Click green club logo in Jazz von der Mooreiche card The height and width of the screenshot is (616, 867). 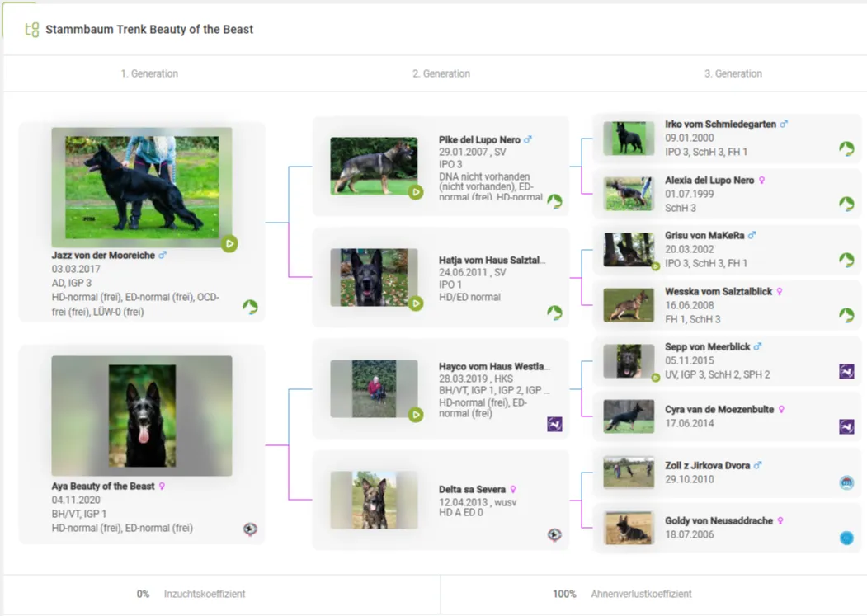tap(250, 308)
